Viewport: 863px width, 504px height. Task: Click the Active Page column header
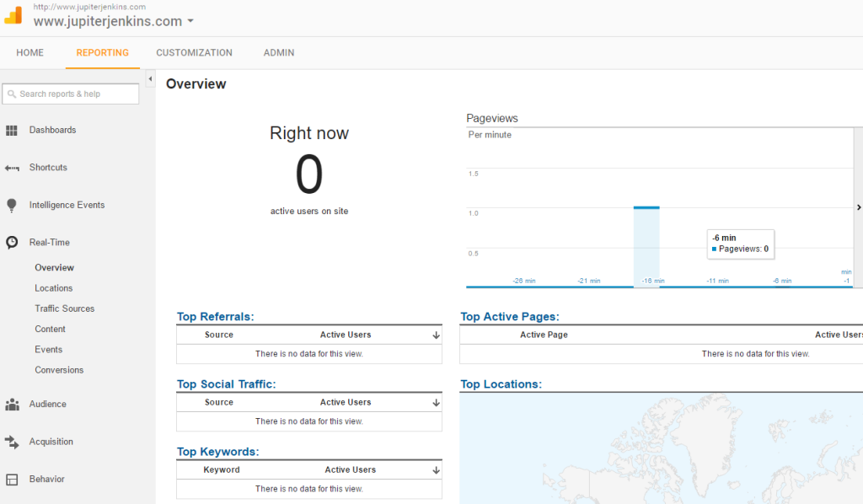coord(544,335)
